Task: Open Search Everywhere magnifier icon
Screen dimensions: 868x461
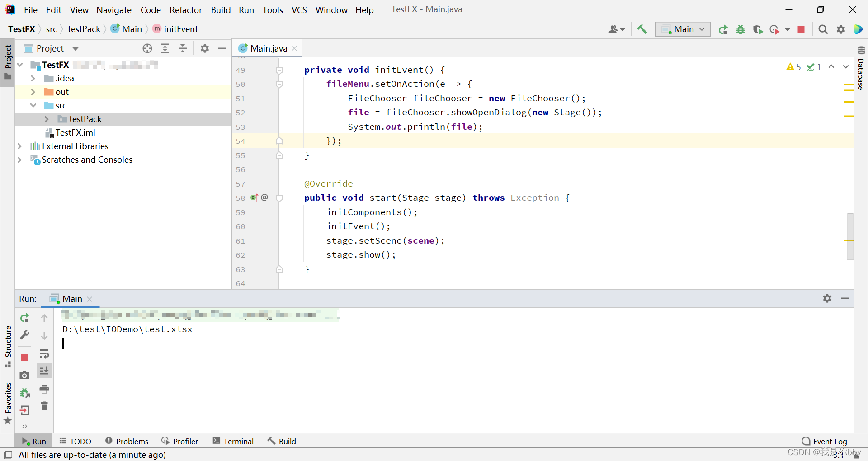Action: [823, 29]
